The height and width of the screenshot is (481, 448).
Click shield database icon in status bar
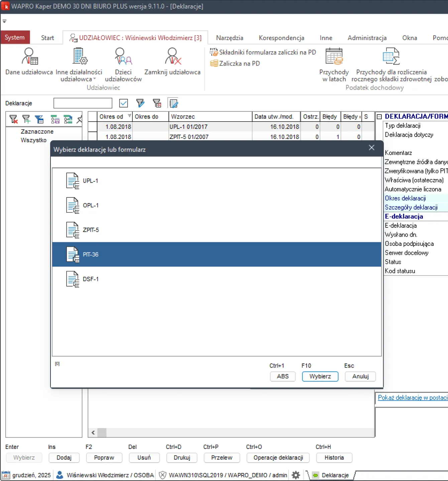(162, 475)
